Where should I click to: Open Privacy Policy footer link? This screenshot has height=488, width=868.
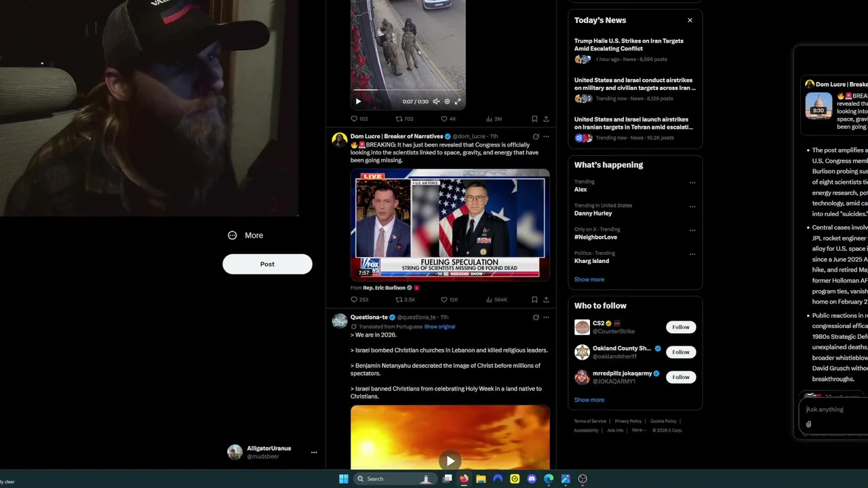click(x=628, y=422)
